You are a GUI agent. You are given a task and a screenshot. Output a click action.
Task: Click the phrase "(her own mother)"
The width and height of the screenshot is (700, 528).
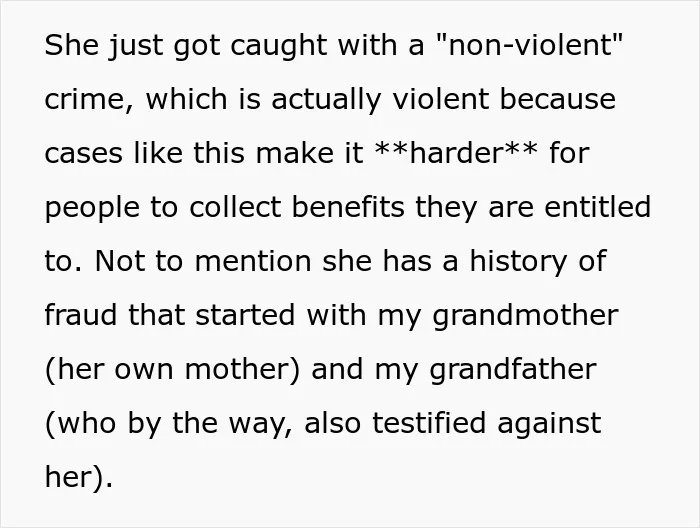point(172,370)
